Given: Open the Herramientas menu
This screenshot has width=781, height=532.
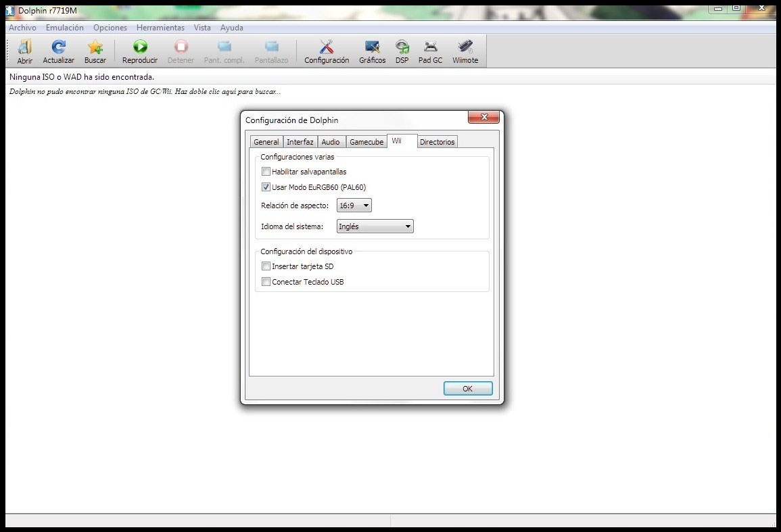Looking at the screenshot, I should (x=160, y=28).
